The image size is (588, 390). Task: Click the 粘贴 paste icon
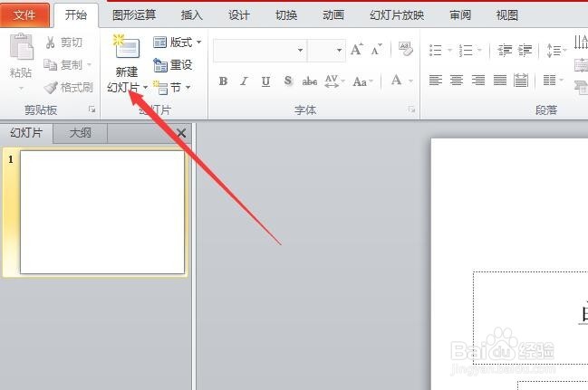21,47
